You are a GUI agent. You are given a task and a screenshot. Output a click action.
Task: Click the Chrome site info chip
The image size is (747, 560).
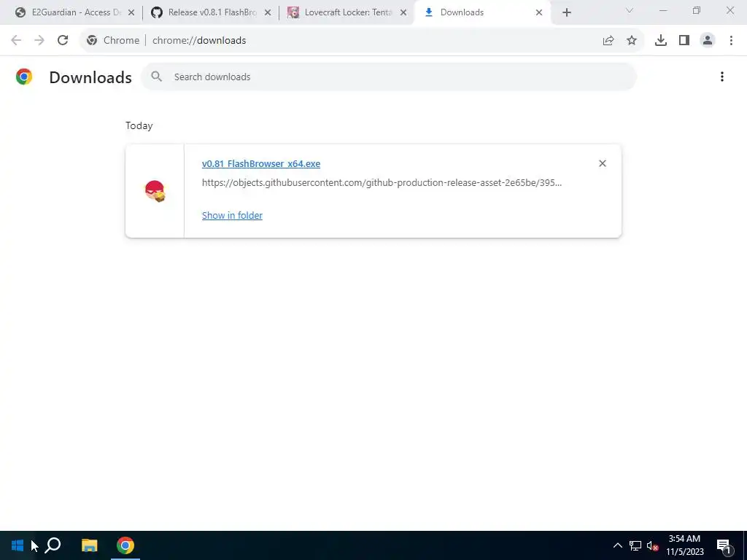point(113,41)
